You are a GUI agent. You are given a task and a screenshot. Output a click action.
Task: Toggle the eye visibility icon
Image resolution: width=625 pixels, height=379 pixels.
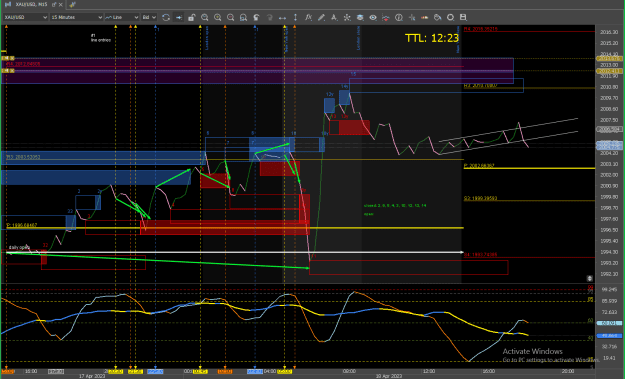pos(373,17)
